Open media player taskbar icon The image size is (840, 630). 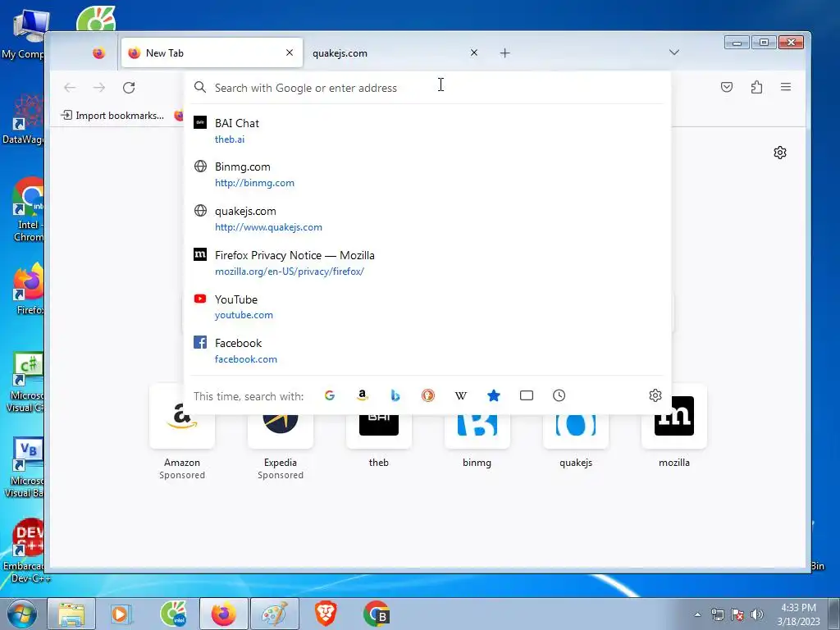pyautogui.click(x=121, y=614)
